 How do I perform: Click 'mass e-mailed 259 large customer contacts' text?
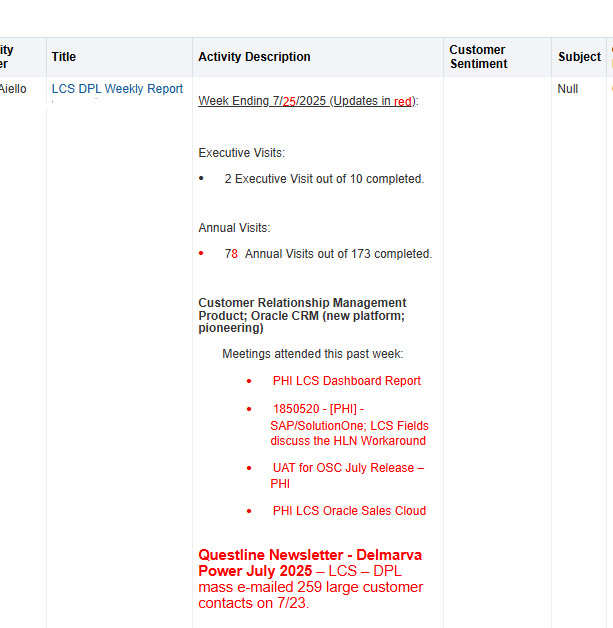311,595
